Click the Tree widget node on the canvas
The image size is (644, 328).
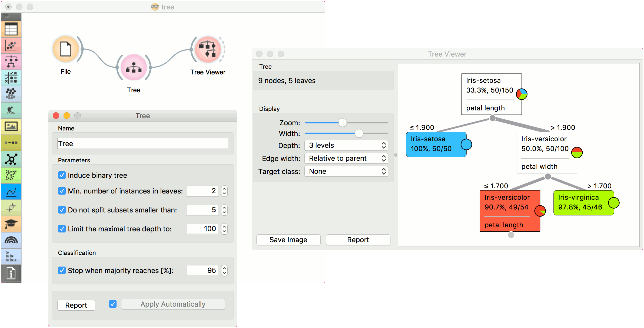tap(134, 68)
